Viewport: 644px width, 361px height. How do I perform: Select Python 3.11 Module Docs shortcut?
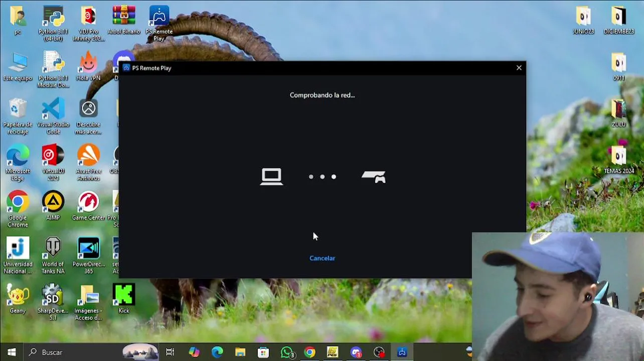pyautogui.click(x=53, y=70)
